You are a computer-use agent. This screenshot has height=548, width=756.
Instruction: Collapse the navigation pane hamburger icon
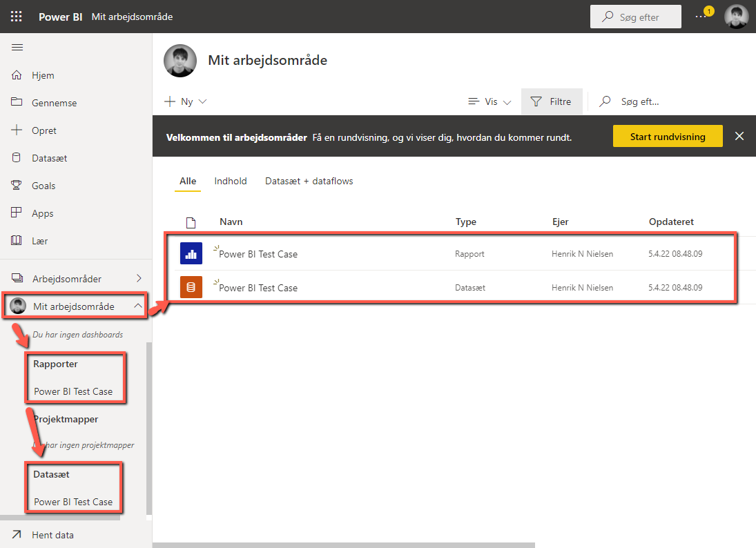click(x=17, y=47)
